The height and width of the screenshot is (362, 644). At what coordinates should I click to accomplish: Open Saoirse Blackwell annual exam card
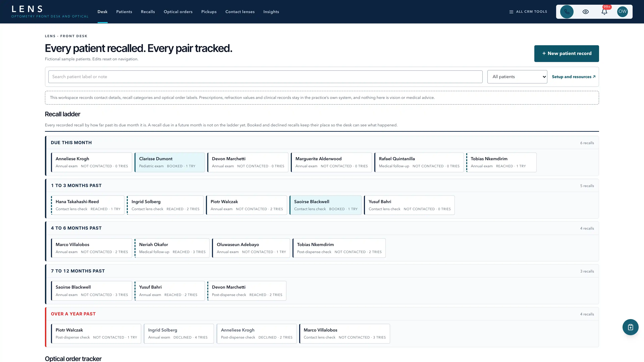pos(92,291)
